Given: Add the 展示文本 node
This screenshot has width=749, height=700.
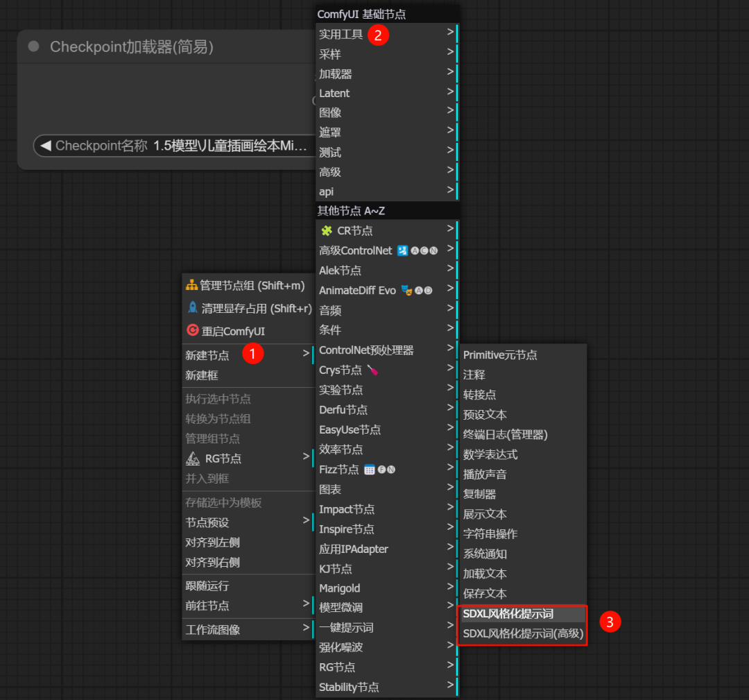Looking at the screenshot, I should [x=523, y=514].
